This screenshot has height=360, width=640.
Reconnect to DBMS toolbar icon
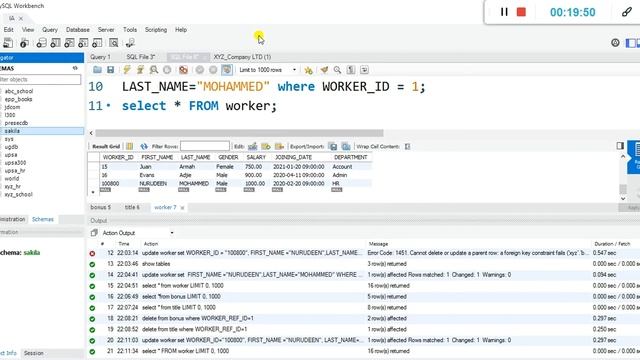[x=130, y=43]
